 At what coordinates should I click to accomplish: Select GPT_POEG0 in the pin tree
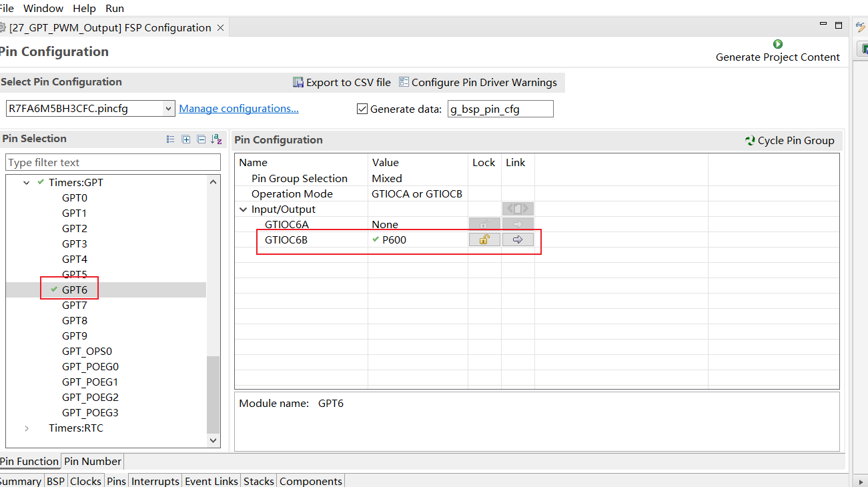click(x=91, y=367)
